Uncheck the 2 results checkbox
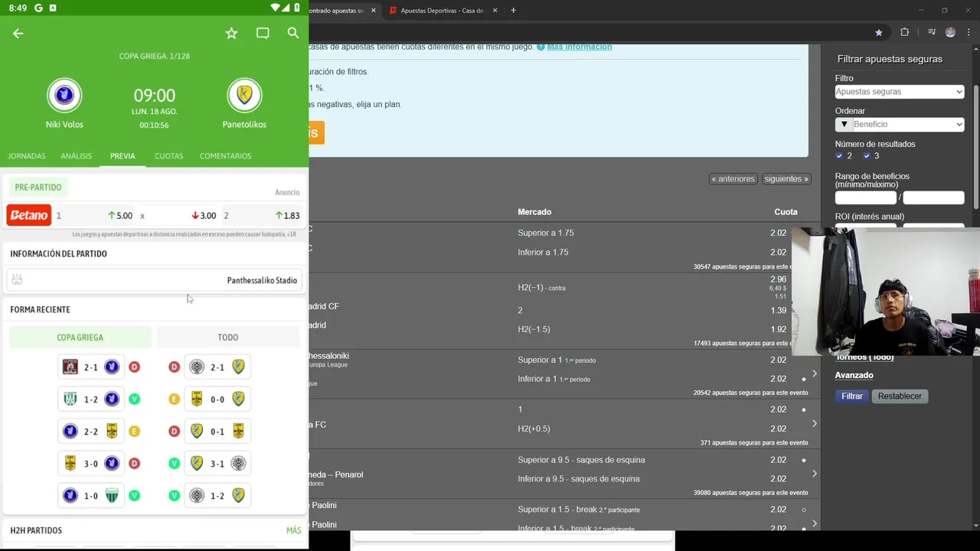Viewport: 980px width, 551px height. click(839, 156)
